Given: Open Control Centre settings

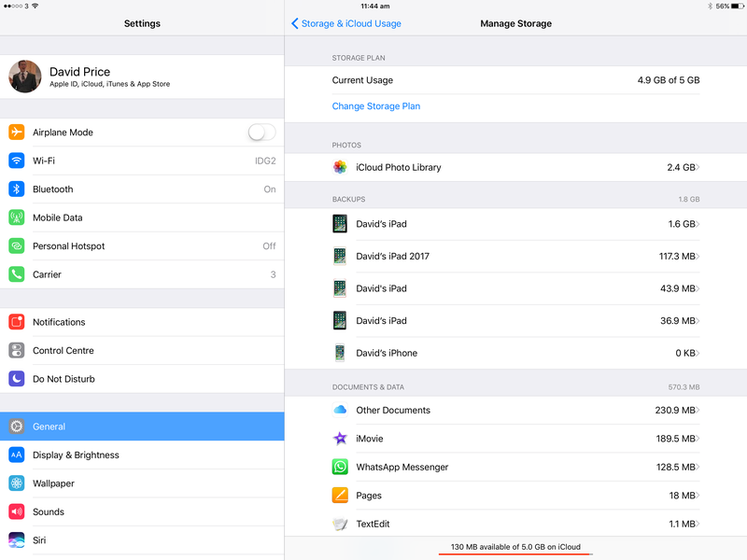Looking at the screenshot, I should tap(142, 351).
